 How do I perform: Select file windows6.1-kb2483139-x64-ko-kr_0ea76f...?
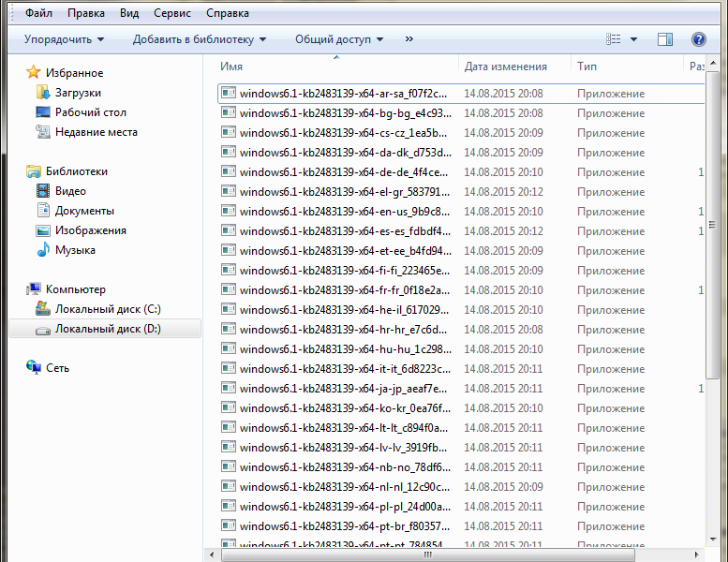click(345, 408)
